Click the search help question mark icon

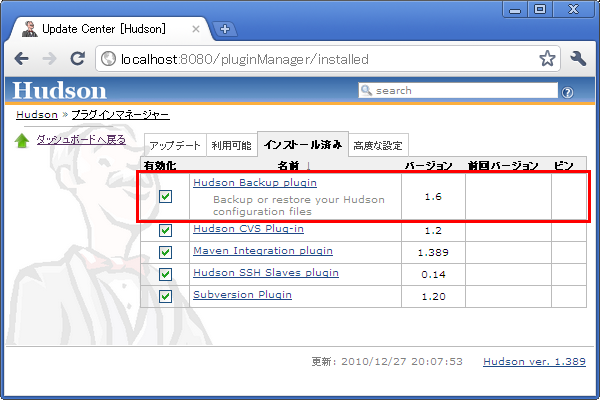point(567,92)
